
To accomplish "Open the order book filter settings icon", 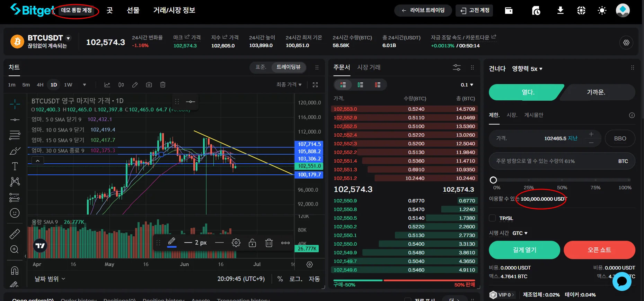I will click(457, 67).
